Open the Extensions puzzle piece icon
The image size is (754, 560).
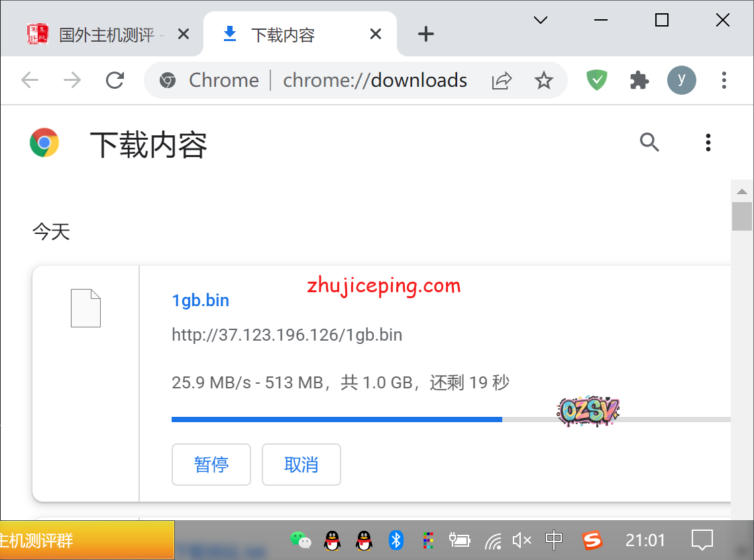pyautogui.click(x=639, y=80)
